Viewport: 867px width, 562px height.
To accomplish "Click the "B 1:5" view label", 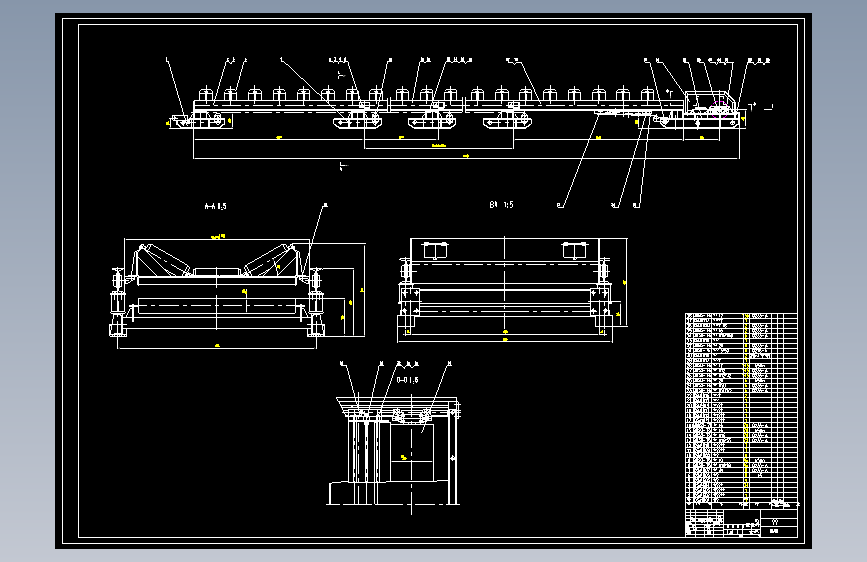I will pyautogui.click(x=501, y=205).
